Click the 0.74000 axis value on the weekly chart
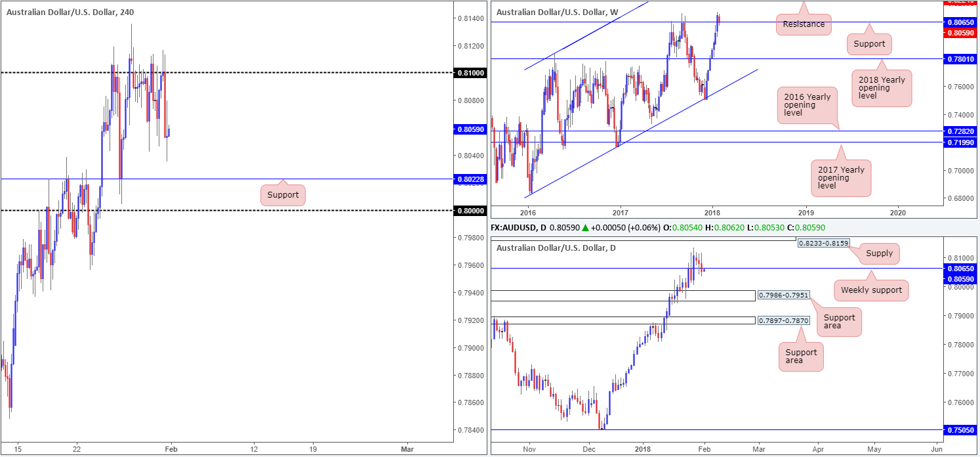The image size is (980, 457). (962, 114)
